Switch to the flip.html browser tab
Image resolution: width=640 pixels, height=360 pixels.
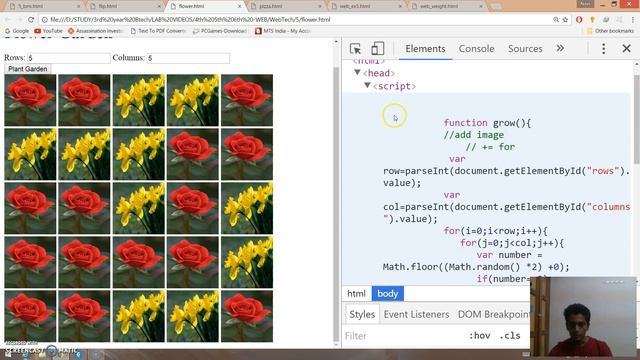(x=124, y=6)
